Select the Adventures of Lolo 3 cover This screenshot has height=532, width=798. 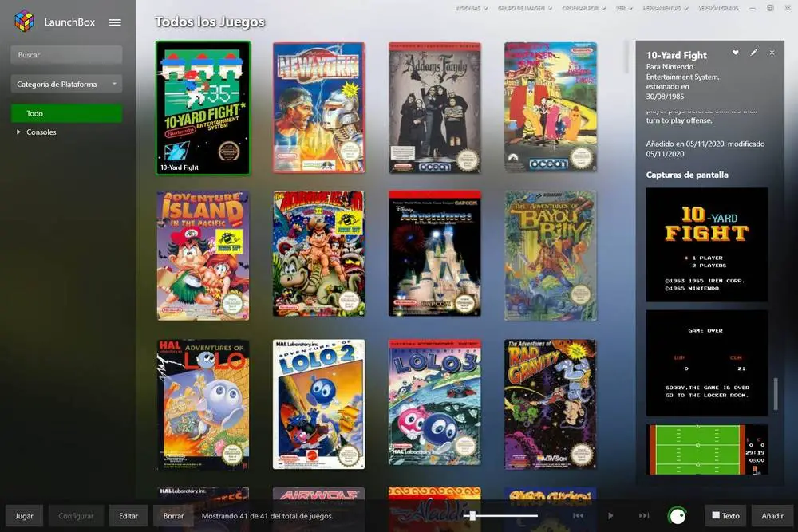click(x=435, y=402)
